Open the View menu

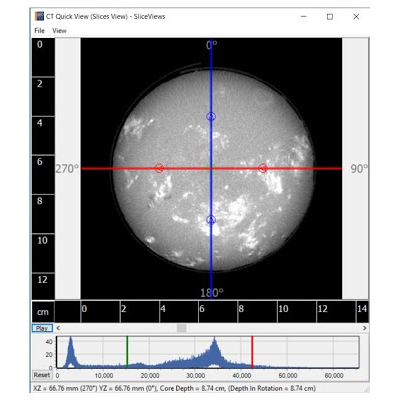[59, 30]
